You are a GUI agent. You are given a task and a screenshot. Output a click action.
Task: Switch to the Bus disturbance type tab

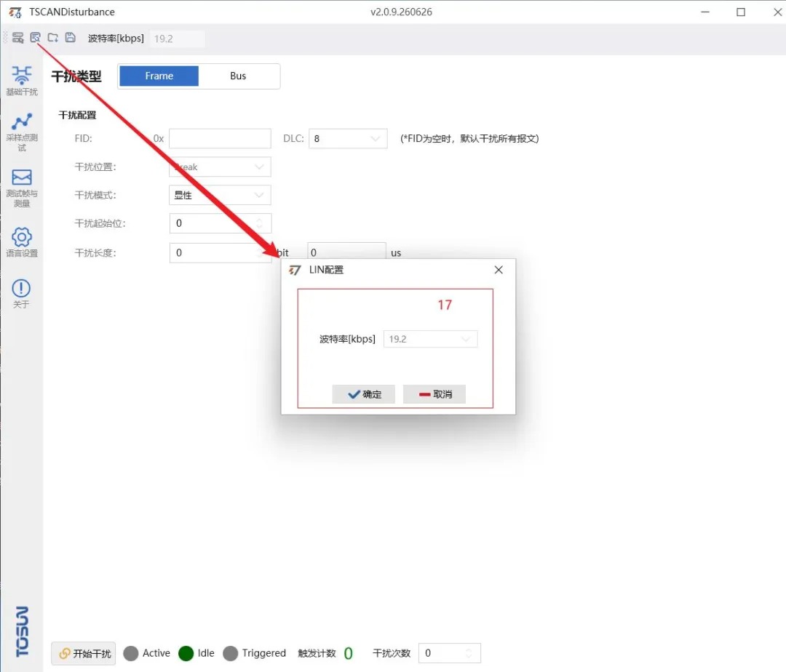238,76
